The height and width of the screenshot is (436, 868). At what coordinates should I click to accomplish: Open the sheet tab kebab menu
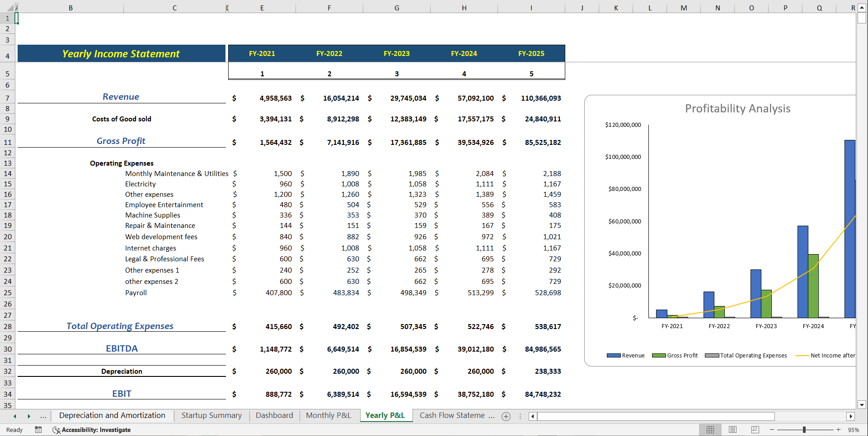coord(520,417)
